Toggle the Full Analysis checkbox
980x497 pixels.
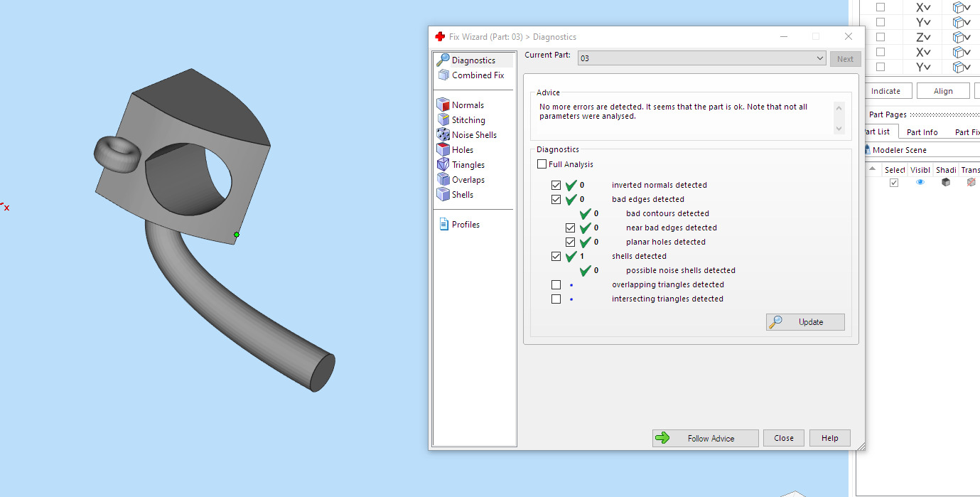pyautogui.click(x=542, y=164)
